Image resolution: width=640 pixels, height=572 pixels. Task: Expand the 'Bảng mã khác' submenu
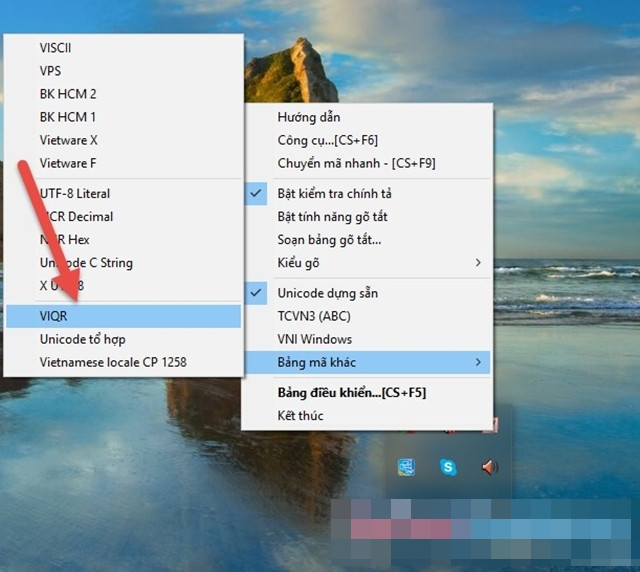click(316, 362)
